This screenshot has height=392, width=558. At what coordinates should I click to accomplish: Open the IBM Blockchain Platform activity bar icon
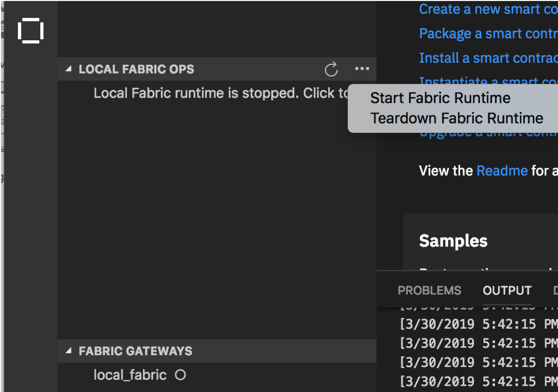(31, 31)
